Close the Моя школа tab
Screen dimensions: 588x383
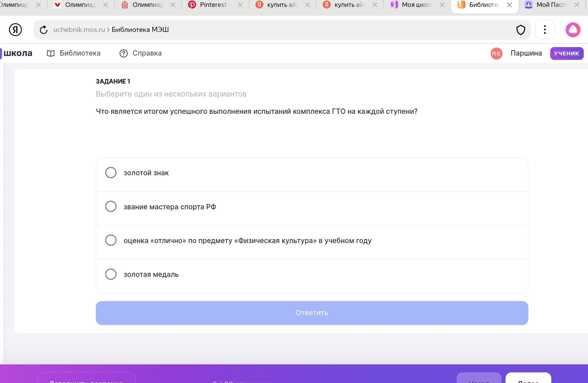pos(442,5)
